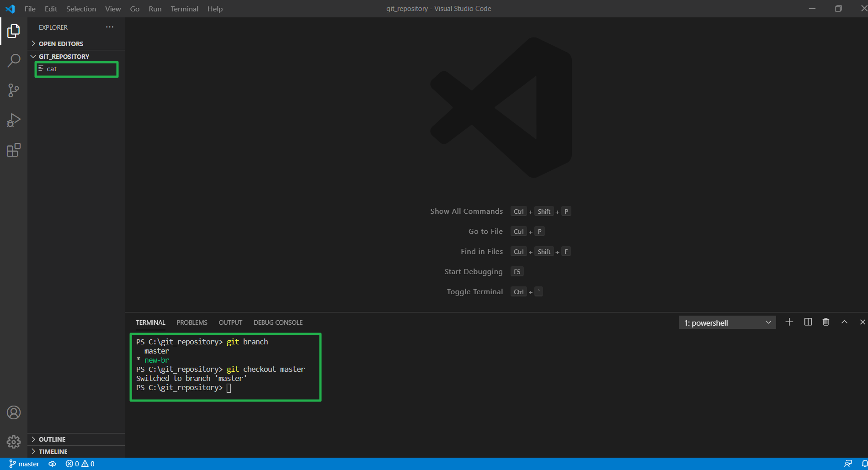Close the terminal panel
Screen dimensions: 868x470
tap(863, 322)
